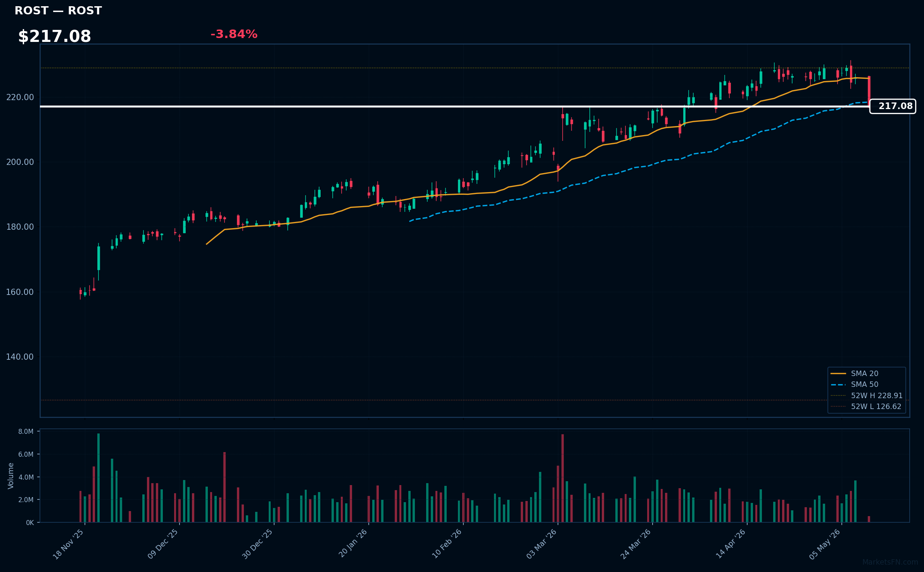The width and height of the screenshot is (924, 572).
Task: Click the 18 Nov '25 date label
Action: point(68,544)
